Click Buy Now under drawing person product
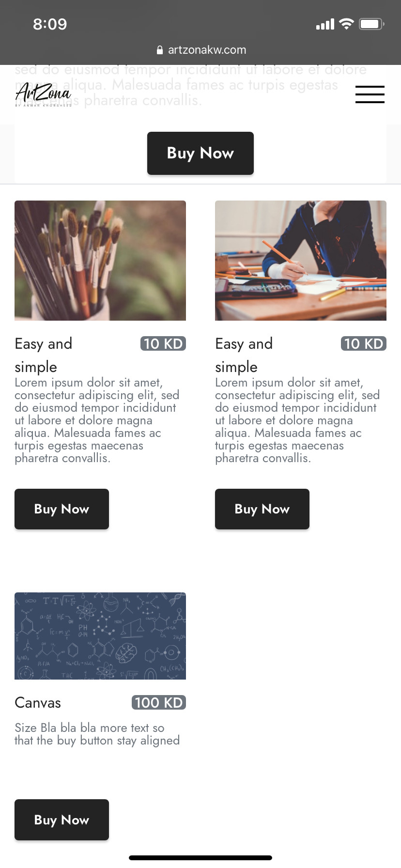 point(262,509)
